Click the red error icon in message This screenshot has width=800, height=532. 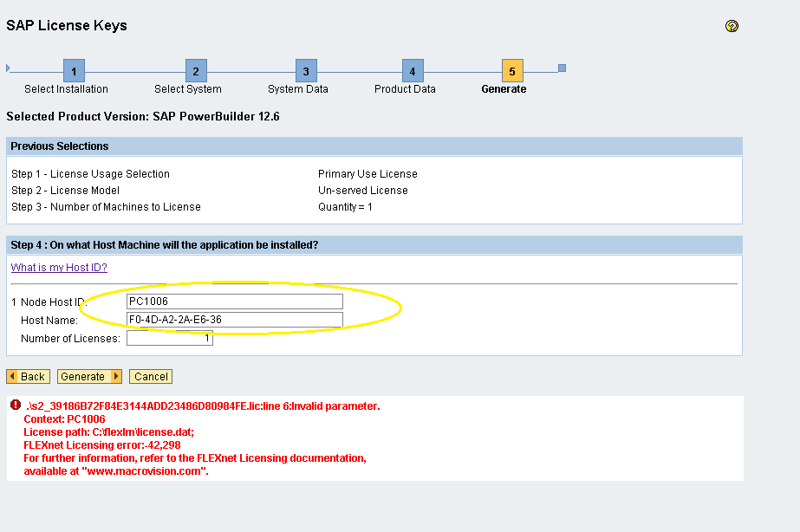(x=16, y=405)
